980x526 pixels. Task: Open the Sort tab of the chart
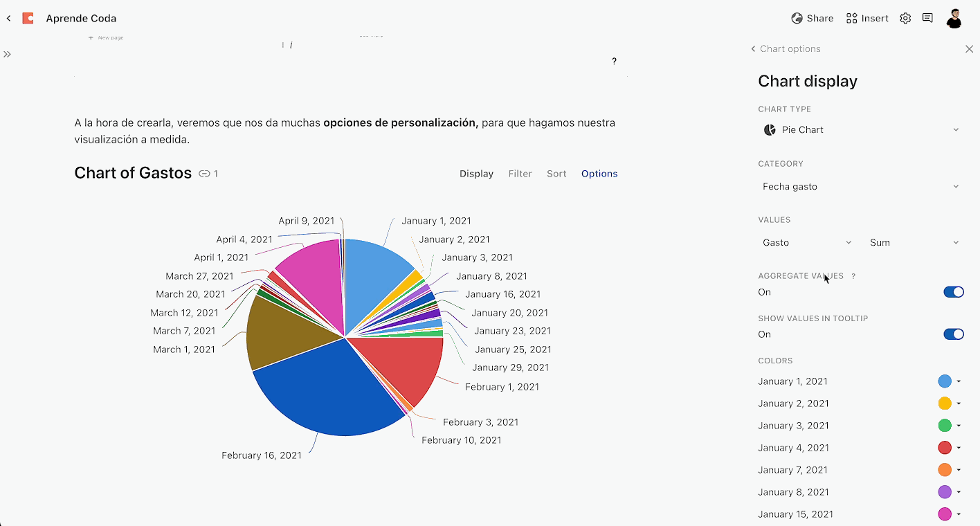tap(556, 174)
